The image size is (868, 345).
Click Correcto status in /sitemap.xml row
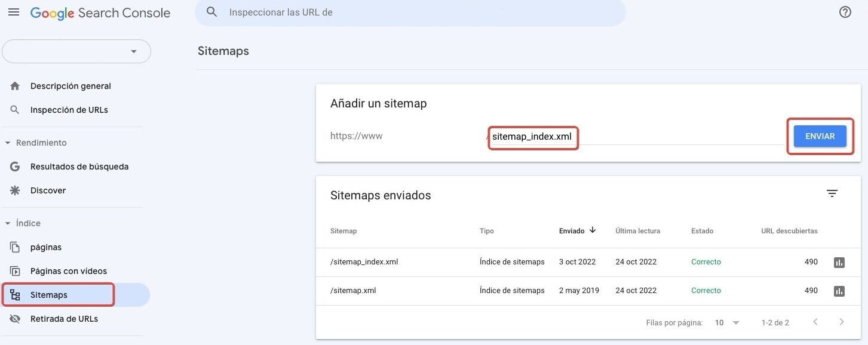[x=706, y=291]
